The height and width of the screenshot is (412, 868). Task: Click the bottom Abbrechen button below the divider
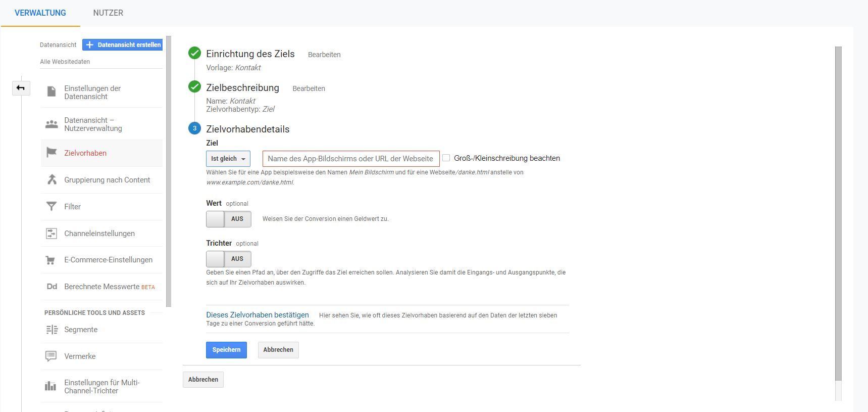203,380
